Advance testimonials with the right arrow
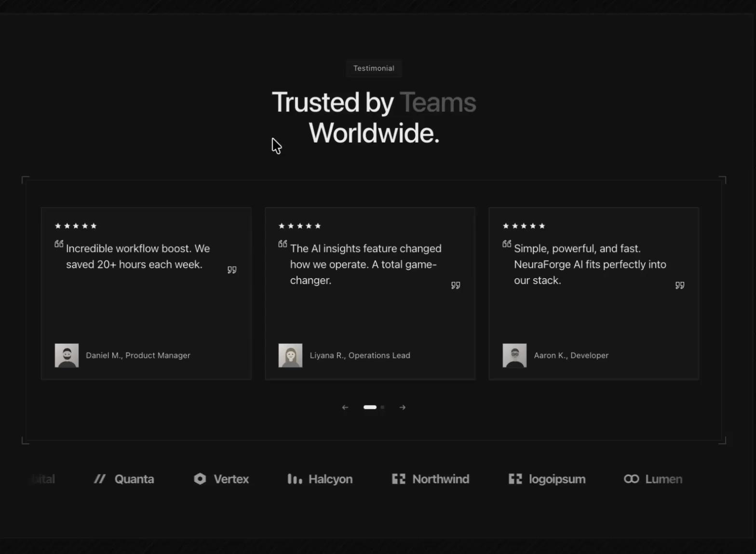The height and width of the screenshot is (554, 756). pos(403,408)
